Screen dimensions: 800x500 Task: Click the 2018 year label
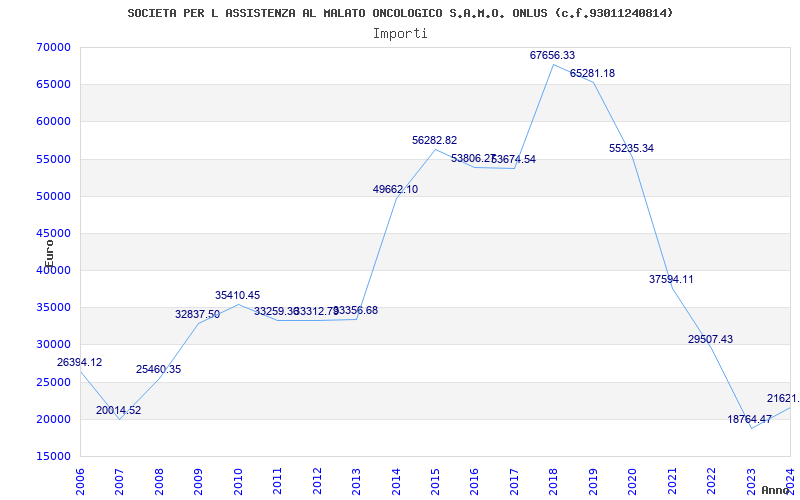click(553, 481)
